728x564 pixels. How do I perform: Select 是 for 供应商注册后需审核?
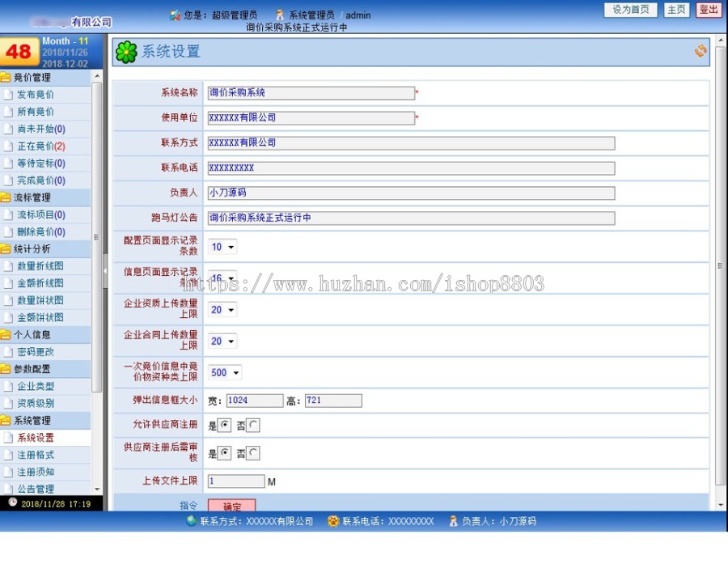225,453
